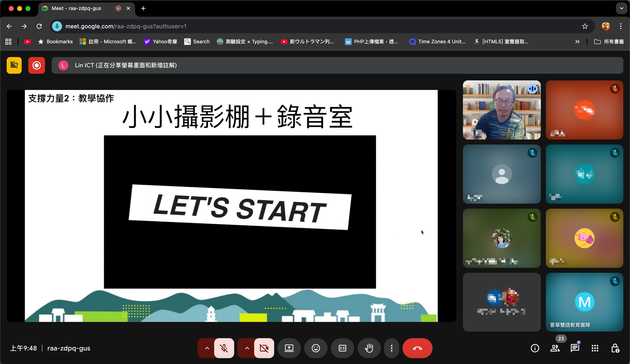Toggle closed captions CC button
Screen dimensions: 630x364
[342, 348]
